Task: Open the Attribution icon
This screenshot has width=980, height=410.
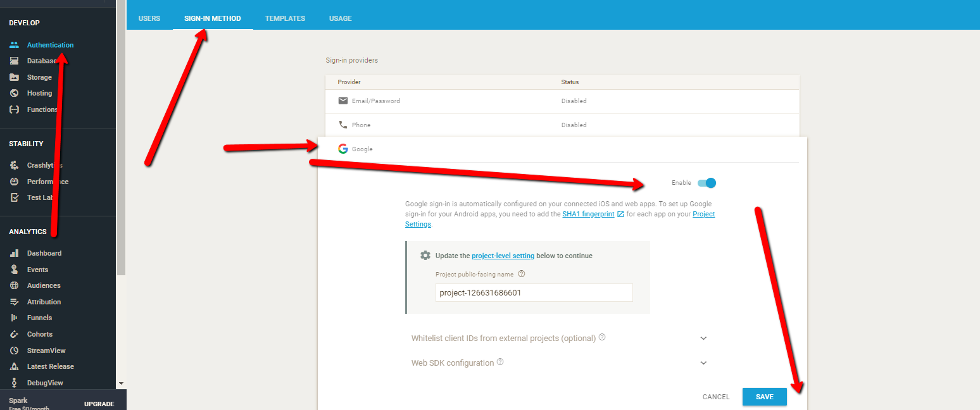Action: 14,302
